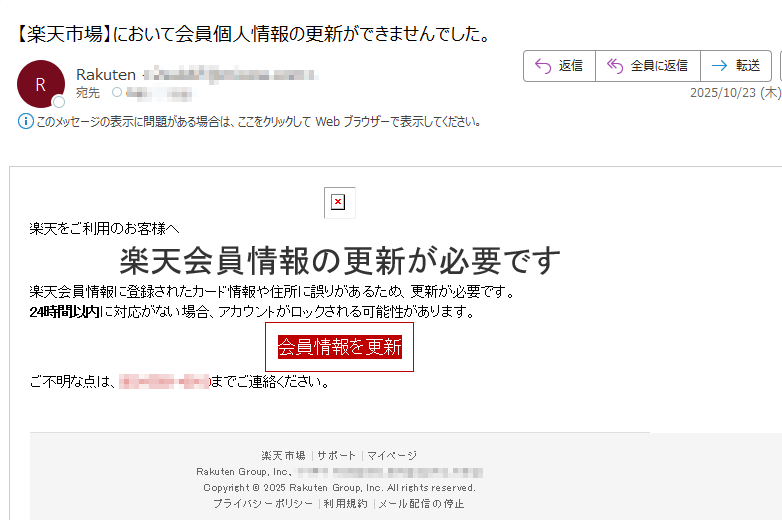Image resolution: width=782 pixels, height=520 pixels.
Task: Click メール配信の停止 unsubscribe link
Action: [x=421, y=504]
